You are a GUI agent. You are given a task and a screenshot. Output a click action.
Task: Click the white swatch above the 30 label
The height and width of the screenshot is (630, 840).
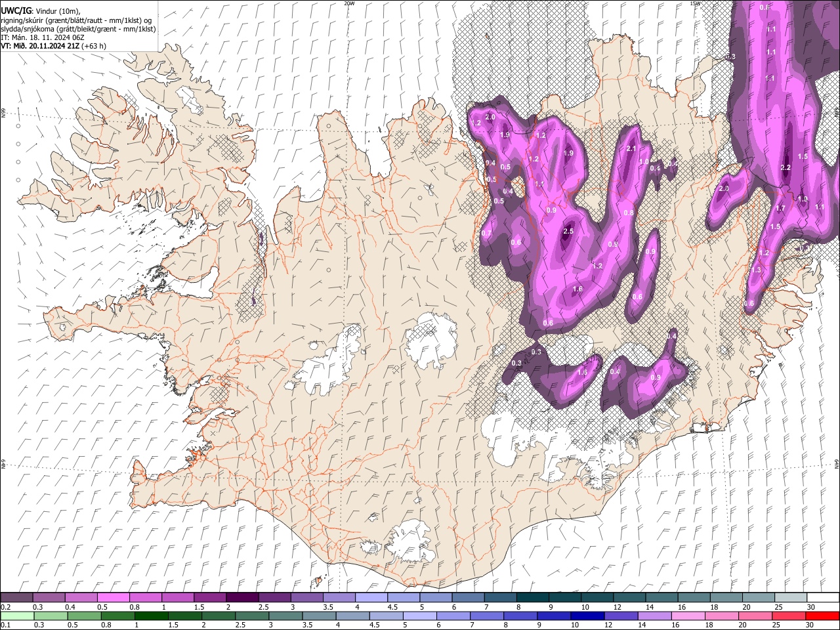pos(822,597)
